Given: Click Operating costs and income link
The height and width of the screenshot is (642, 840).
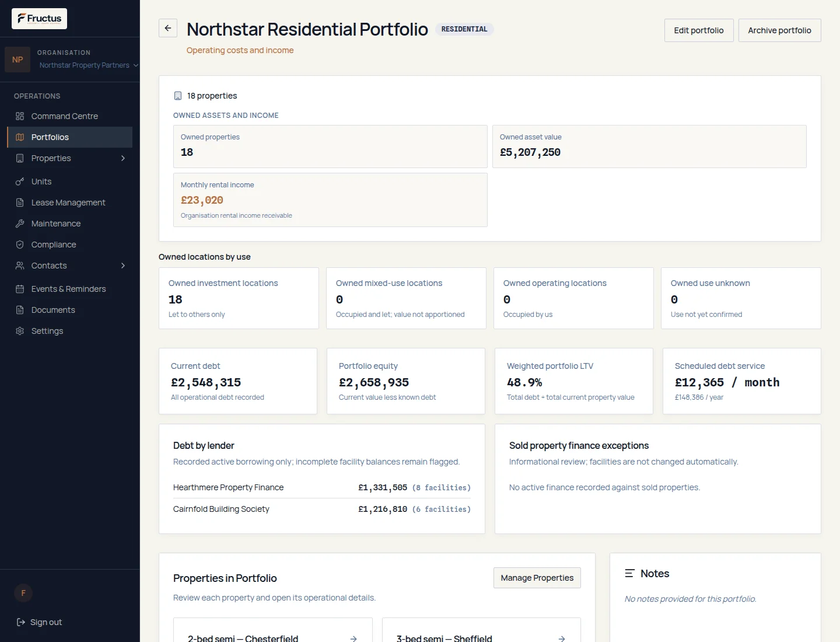Looking at the screenshot, I should (240, 50).
